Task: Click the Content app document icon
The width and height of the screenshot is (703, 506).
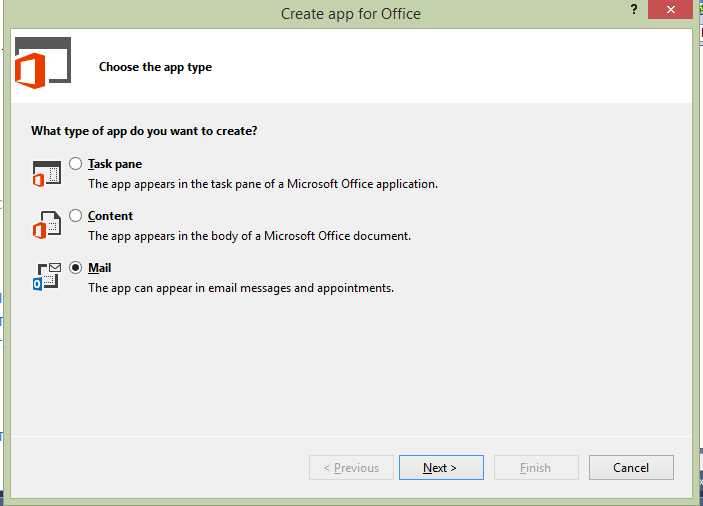Action: [x=47, y=225]
